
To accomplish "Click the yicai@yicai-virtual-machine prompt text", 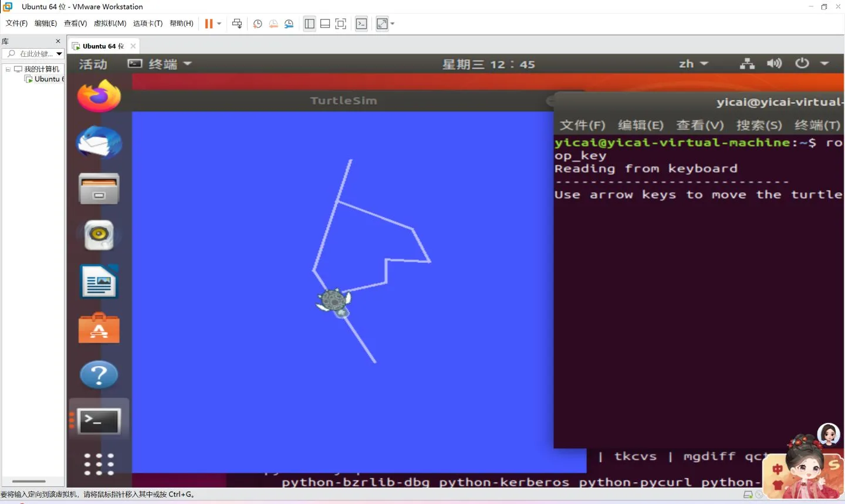I will (x=672, y=143).
